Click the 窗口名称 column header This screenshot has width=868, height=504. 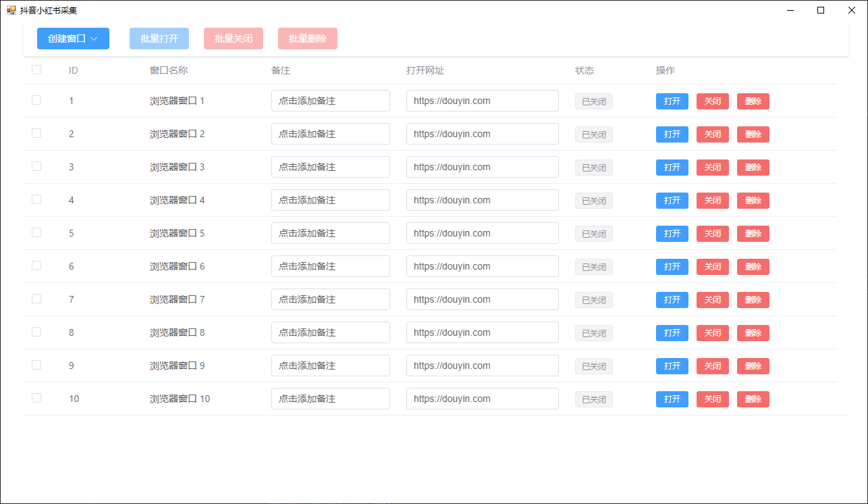tap(169, 70)
